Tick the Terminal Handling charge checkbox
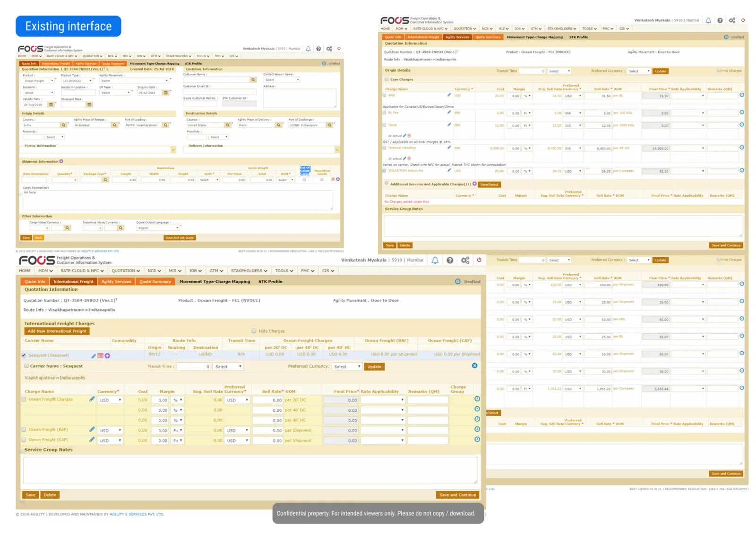The height and width of the screenshot is (538, 756). [384, 148]
